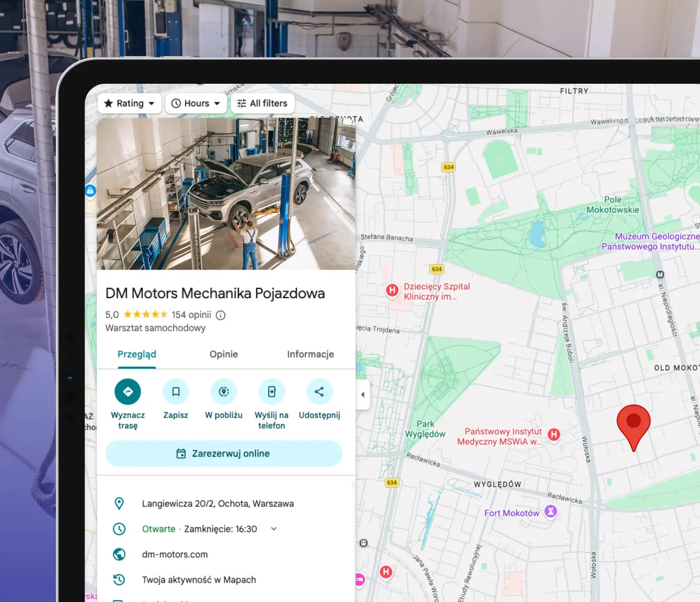The image size is (700, 602).
Task: Click the sliders icon in All filters
Action: 241,104
